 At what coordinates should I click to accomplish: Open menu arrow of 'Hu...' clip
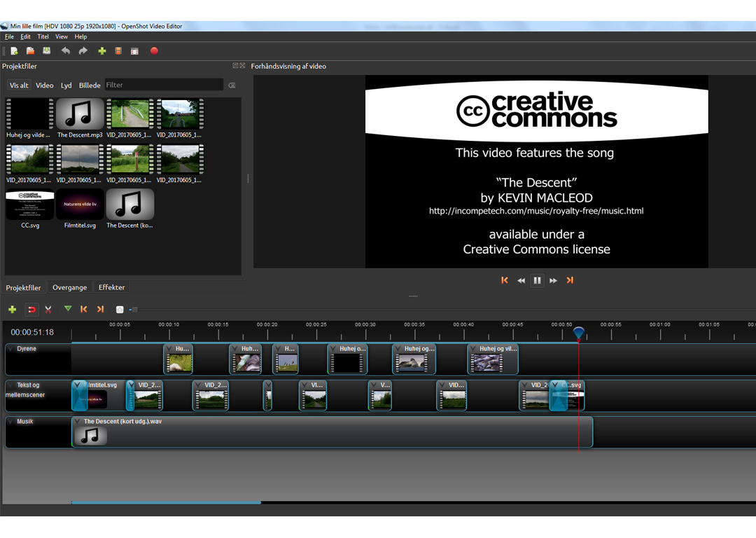point(169,349)
